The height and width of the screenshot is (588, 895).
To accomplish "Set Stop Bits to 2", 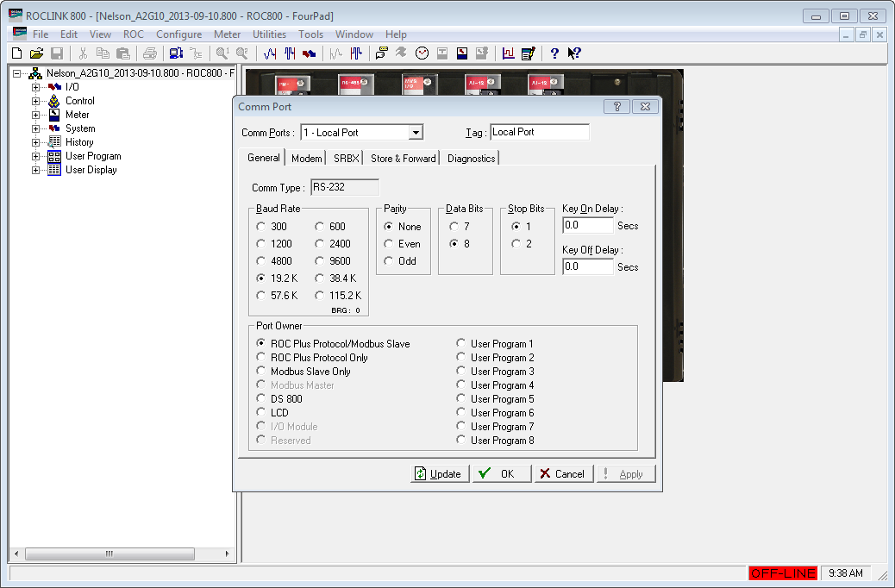I will pyautogui.click(x=516, y=244).
